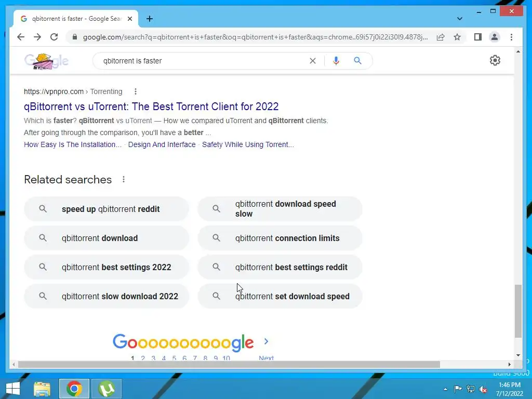
Task: Open Chrome side panel icon
Action: coord(478,37)
